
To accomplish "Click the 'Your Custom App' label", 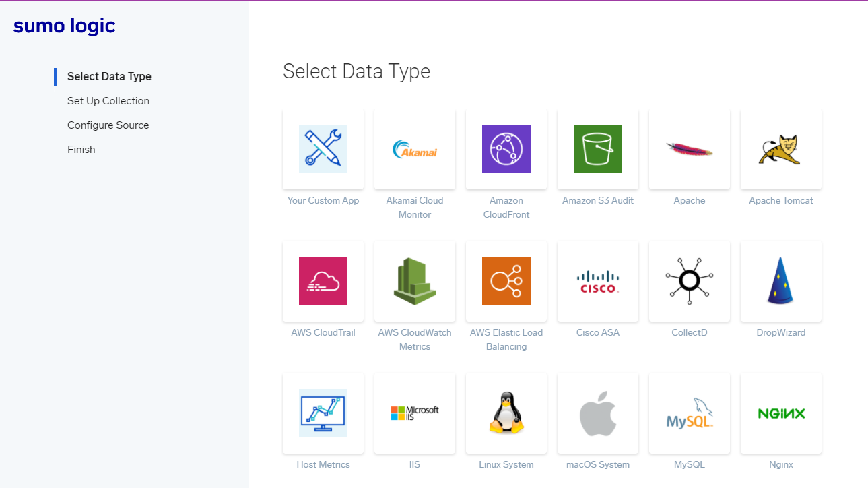I will [x=323, y=200].
